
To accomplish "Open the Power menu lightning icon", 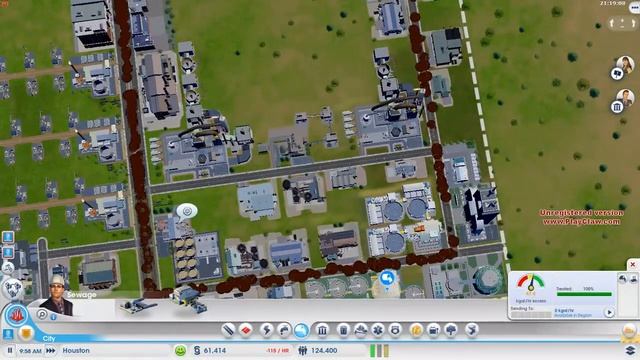I will tap(266, 330).
